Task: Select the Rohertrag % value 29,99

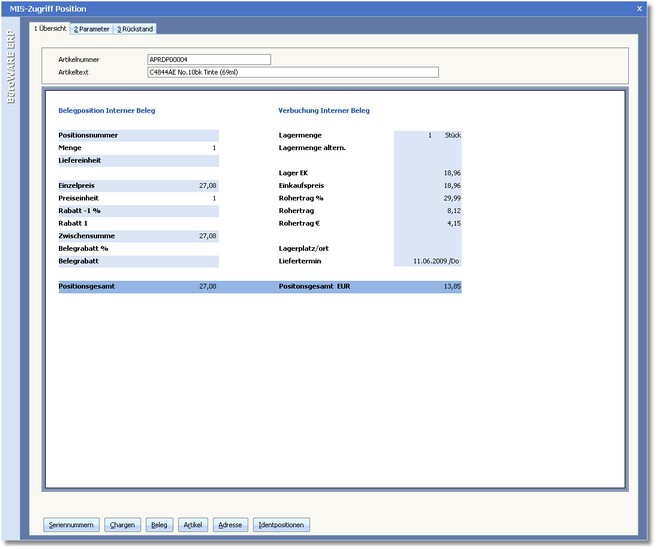Action: (x=451, y=198)
